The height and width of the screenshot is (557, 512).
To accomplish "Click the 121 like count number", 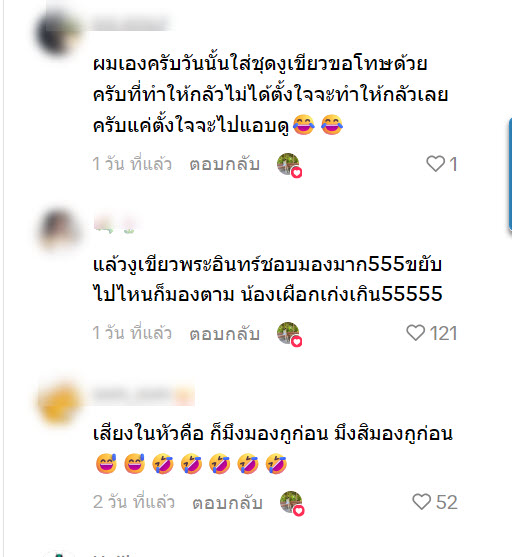I will [x=443, y=334].
